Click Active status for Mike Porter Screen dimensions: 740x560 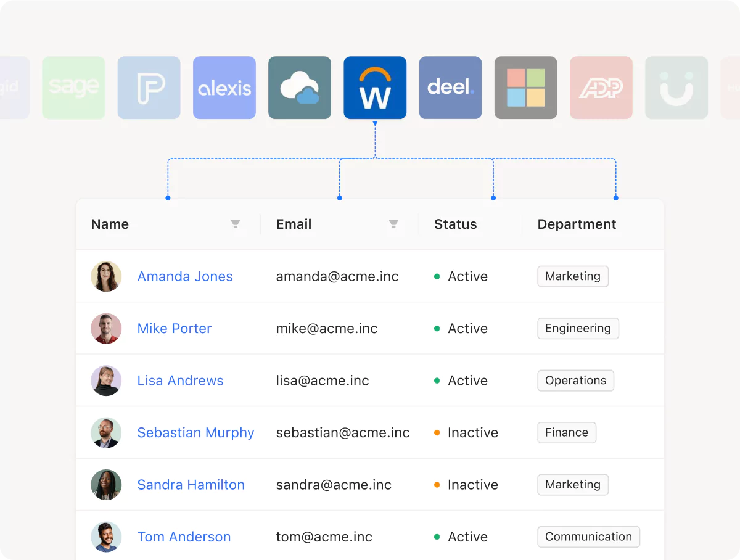click(x=461, y=328)
